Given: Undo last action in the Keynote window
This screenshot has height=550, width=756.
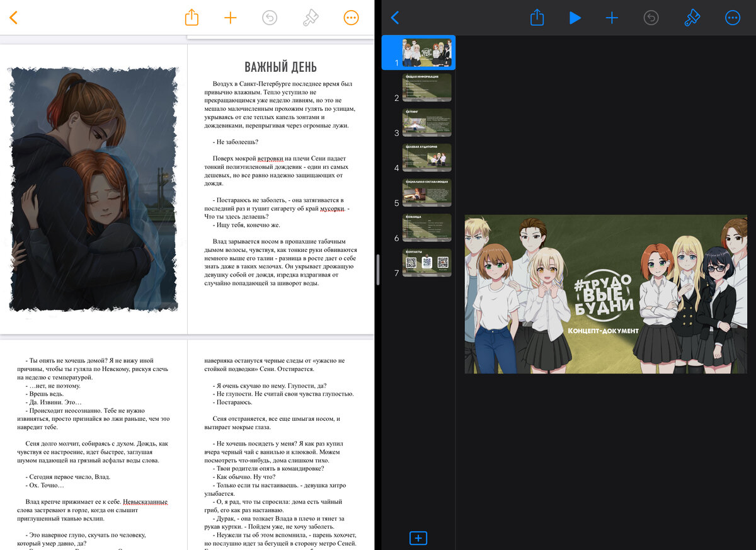Looking at the screenshot, I should 651,18.
